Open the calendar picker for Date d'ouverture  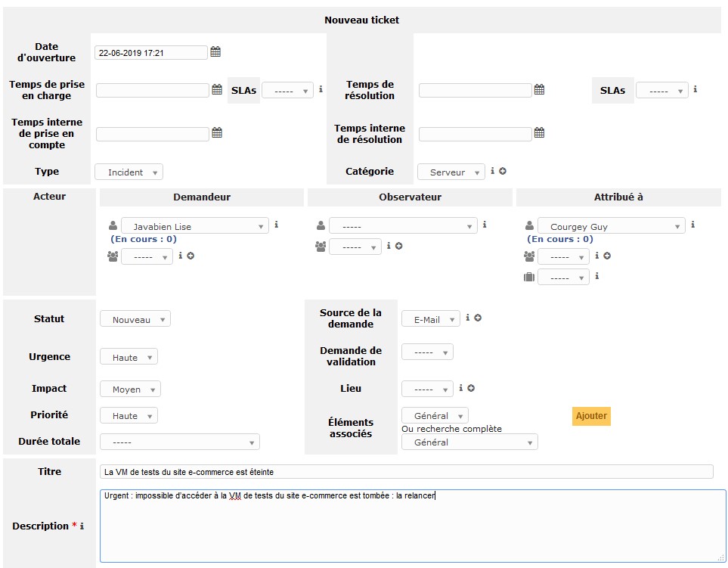[215, 51]
